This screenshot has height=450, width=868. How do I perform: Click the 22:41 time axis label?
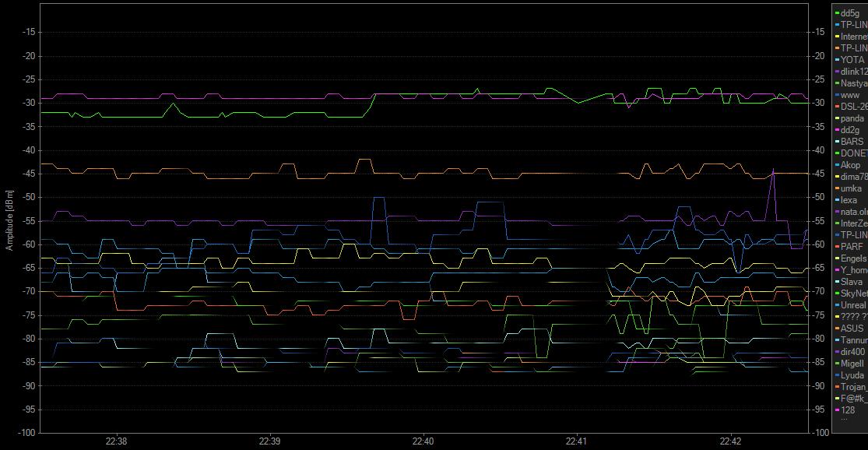tap(577, 441)
